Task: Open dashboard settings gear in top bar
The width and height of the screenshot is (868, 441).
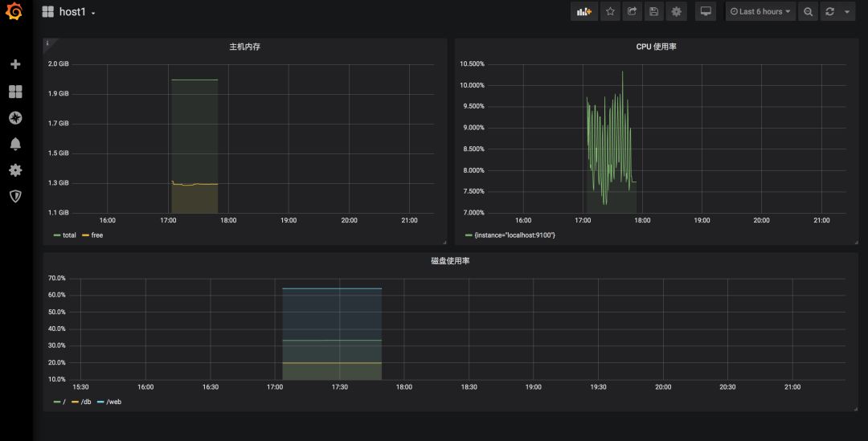Action: [676, 12]
